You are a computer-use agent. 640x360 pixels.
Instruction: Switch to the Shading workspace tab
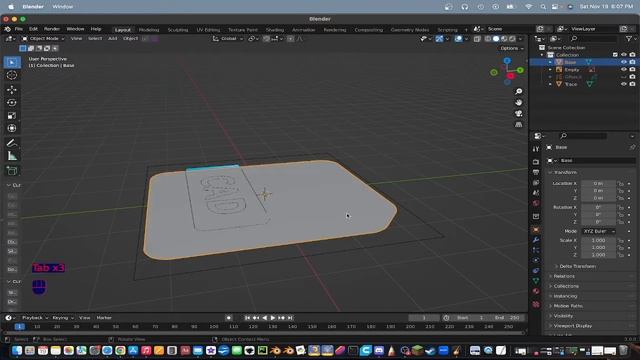(275, 30)
